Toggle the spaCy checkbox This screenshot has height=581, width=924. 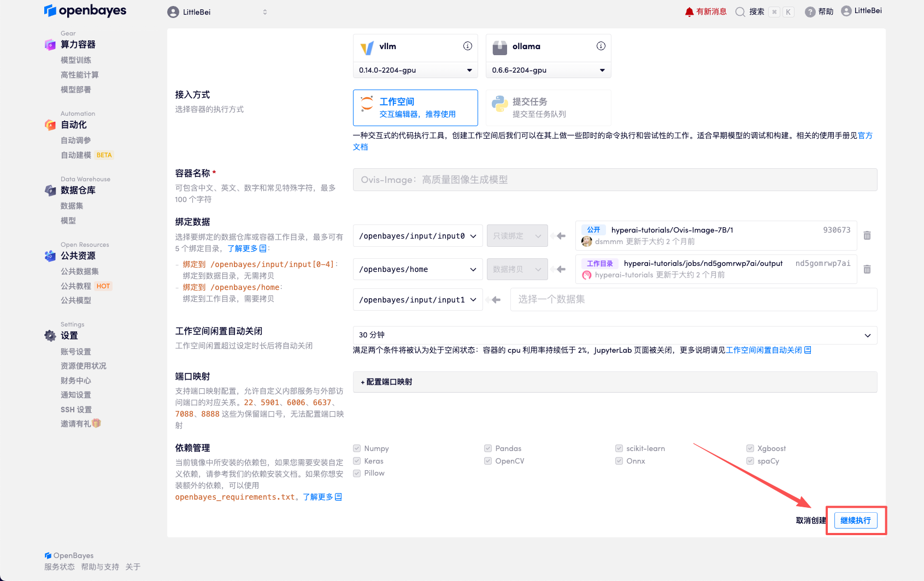pyautogui.click(x=750, y=461)
